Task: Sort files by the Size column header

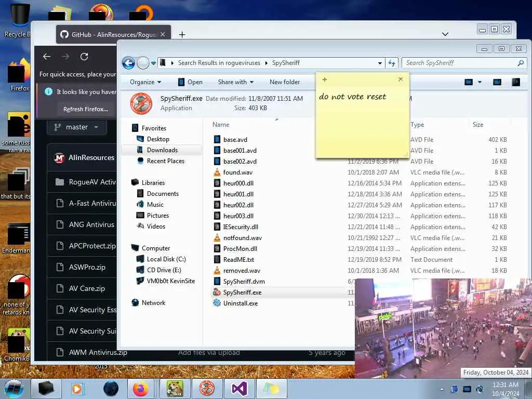Action: coord(478,125)
